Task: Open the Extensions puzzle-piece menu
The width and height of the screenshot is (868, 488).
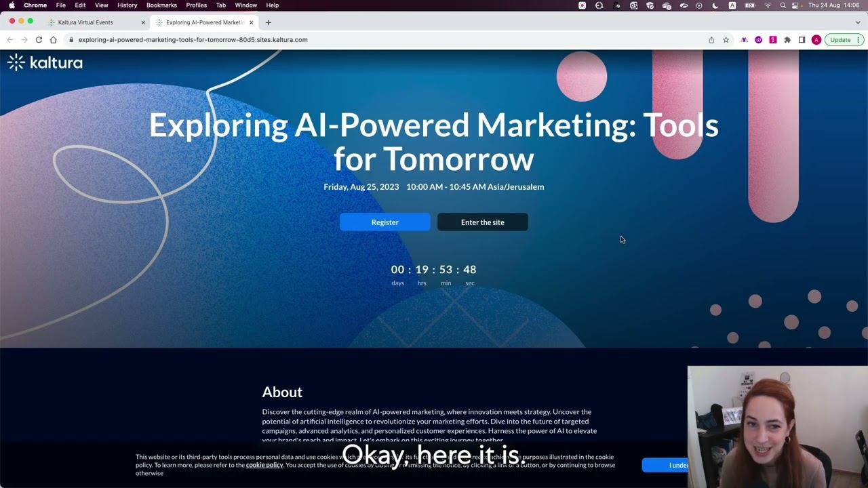Action: click(787, 40)
